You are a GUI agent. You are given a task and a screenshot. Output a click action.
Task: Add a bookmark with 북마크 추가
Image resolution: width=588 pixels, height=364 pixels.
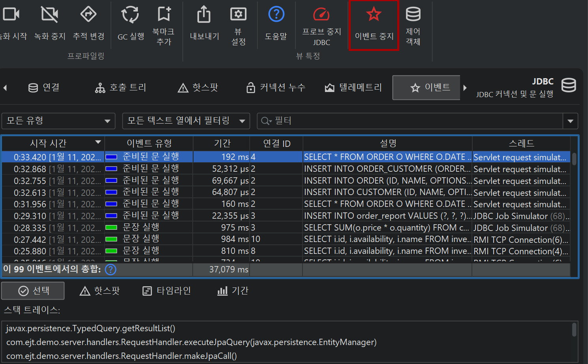tap(164, 14)
